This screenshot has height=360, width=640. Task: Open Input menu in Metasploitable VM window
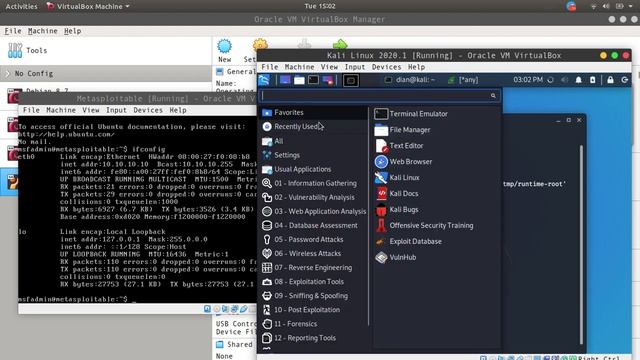[x=116, y=110]
